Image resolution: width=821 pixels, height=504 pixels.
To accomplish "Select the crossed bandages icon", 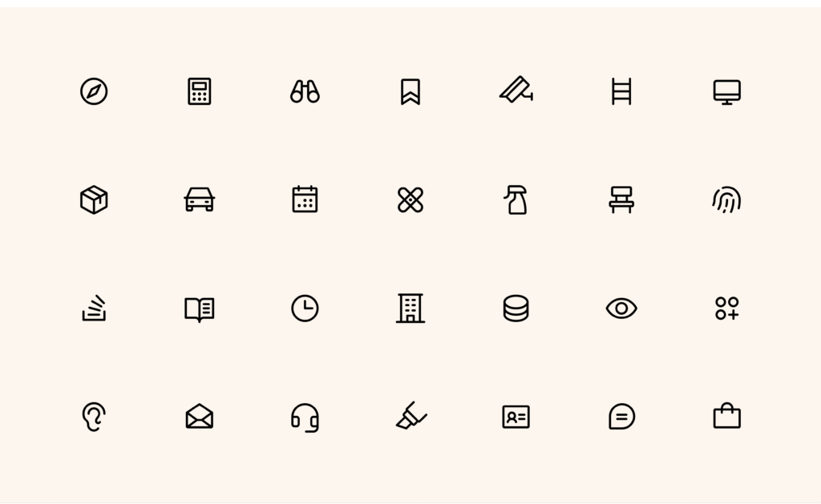I will (410, 200).
